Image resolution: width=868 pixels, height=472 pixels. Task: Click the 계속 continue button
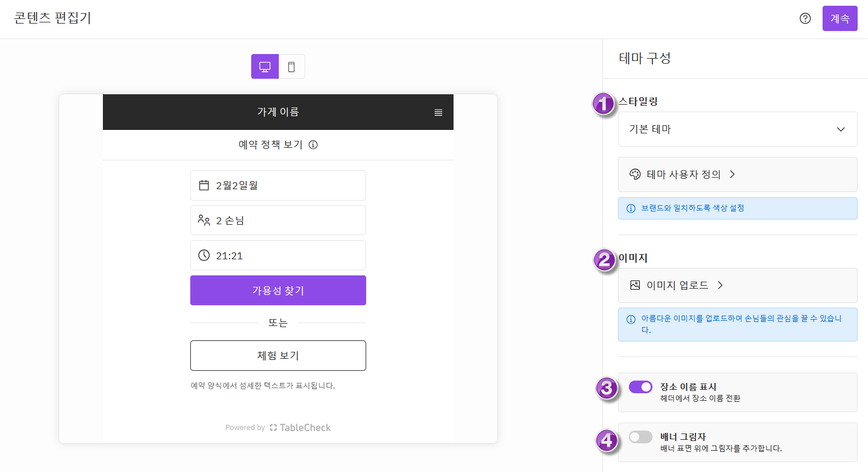coord(840,18)
